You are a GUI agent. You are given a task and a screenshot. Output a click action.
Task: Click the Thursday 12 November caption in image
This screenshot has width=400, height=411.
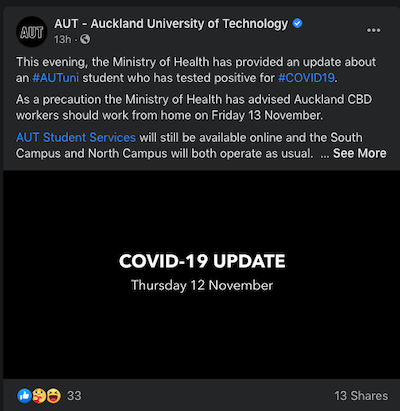[202, 285]
